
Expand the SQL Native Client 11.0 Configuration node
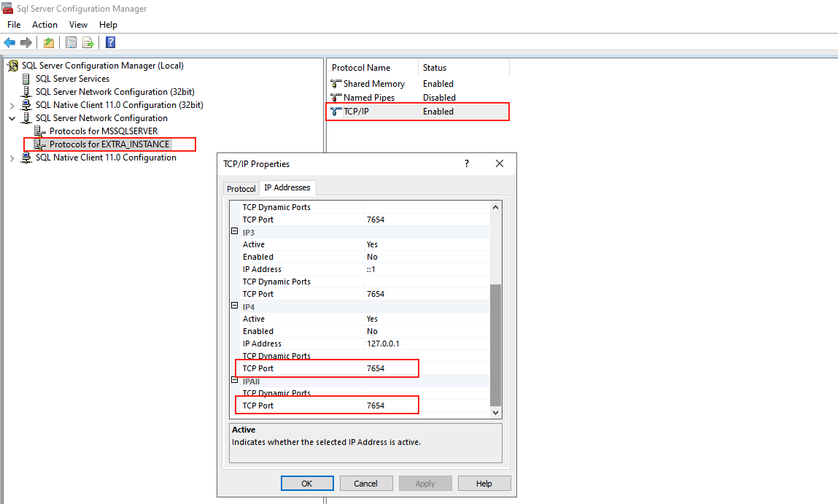(x=12, y=158)
